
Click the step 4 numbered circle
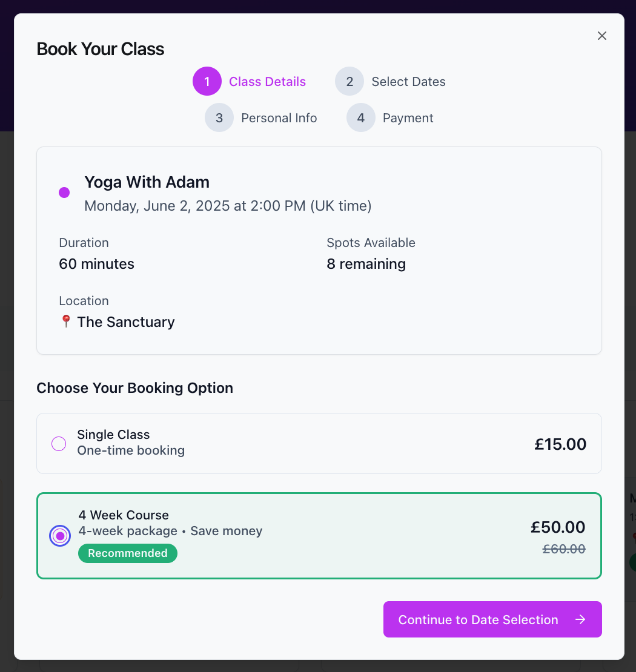pos(360,117)
